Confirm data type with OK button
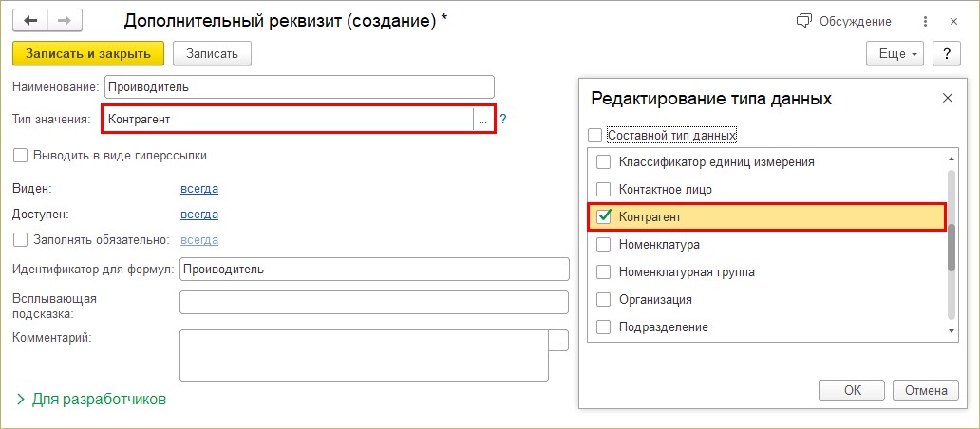 pos(852,390)
